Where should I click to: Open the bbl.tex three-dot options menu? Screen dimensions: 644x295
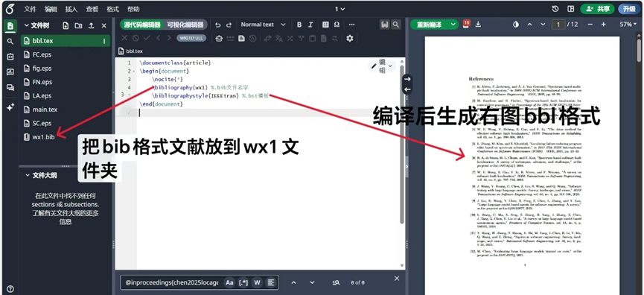104,41
